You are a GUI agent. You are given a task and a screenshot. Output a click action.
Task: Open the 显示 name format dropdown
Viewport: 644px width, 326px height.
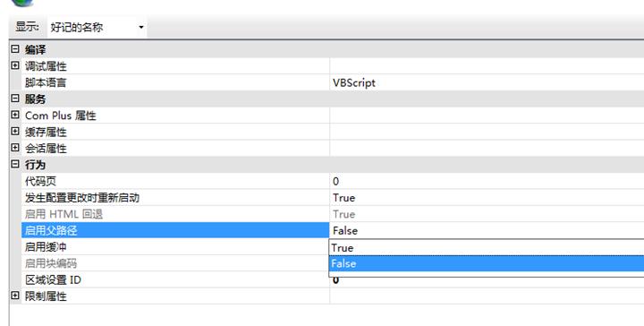[97, 28]
